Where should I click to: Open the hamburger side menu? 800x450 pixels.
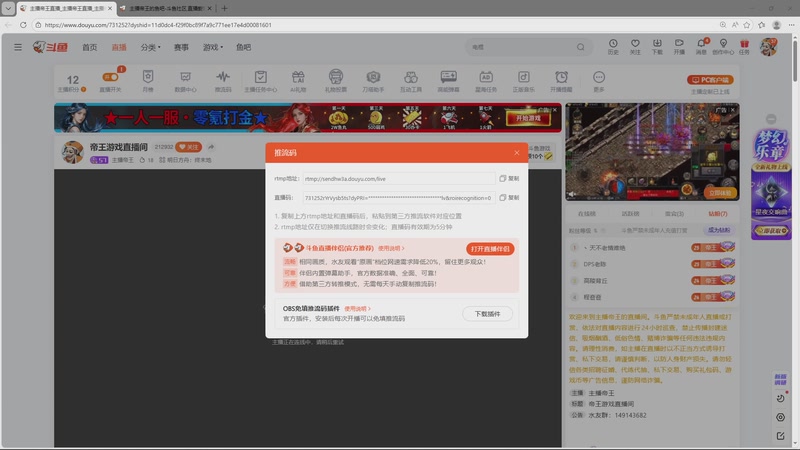coord(18,47)
